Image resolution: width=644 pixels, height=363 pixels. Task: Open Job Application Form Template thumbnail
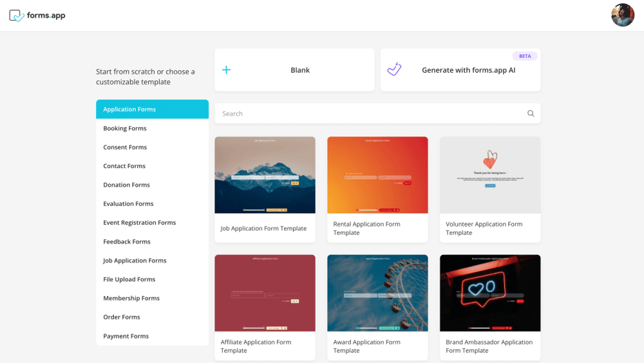coord(265,175)
